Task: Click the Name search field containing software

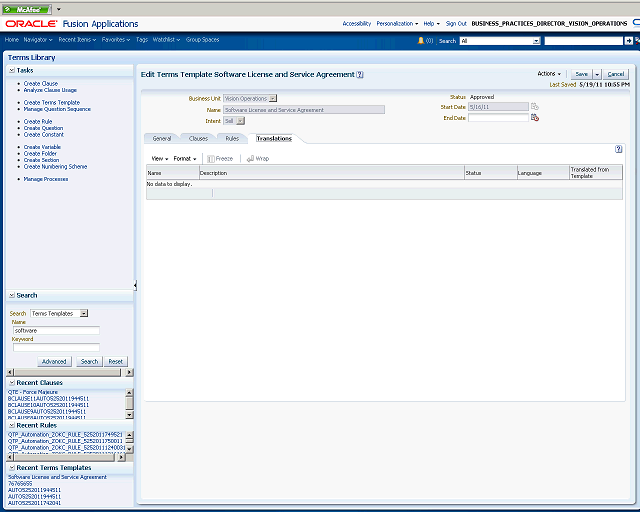Action: (56, 330)
